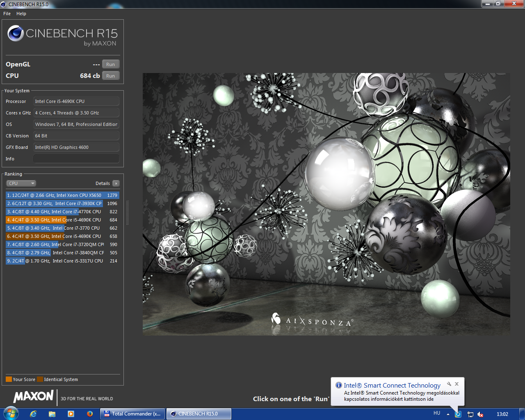Run the CPU benchmark

[x=111, y=75]
